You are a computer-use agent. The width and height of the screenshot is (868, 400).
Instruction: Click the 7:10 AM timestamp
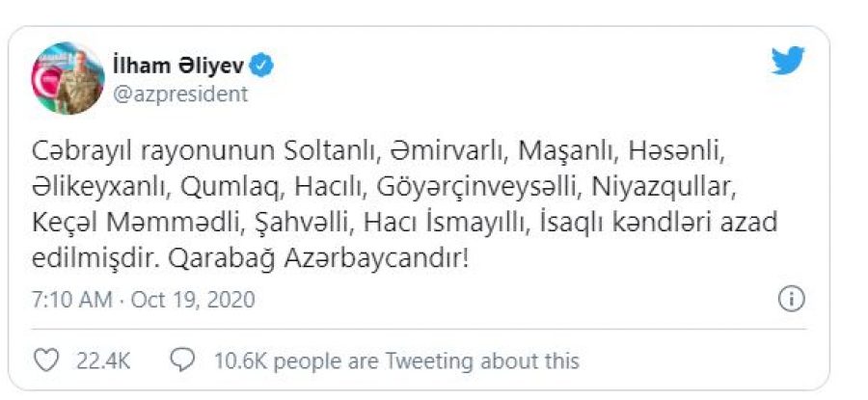(x=70, y=300)
